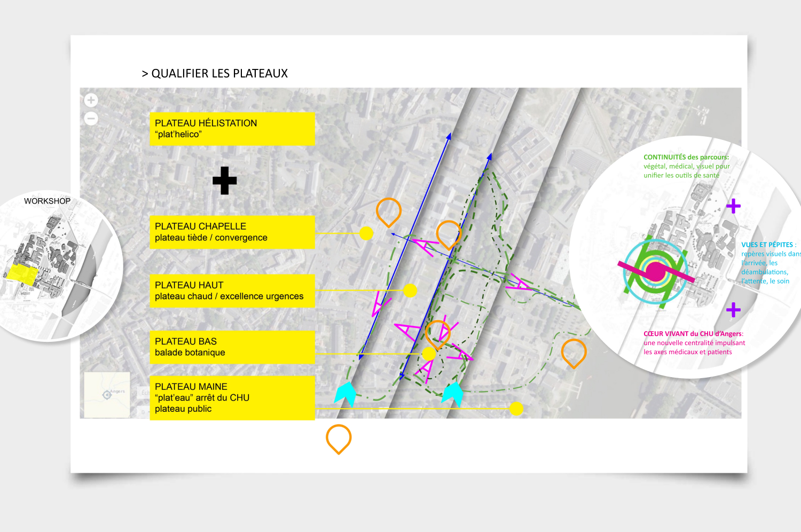The image size is (801, 532).
Task: Click 'plateau chaud / excellence urgences' subtitle
Action: pyautogui.click(x=229, y=296)
